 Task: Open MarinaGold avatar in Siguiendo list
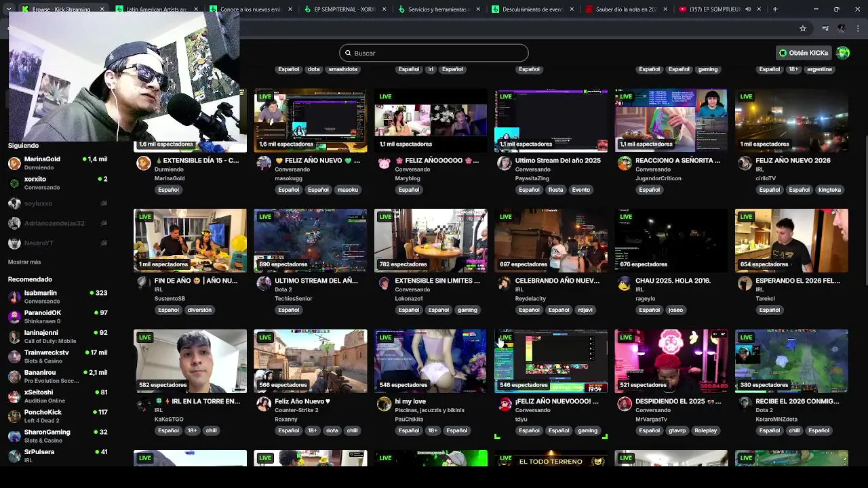14,163
